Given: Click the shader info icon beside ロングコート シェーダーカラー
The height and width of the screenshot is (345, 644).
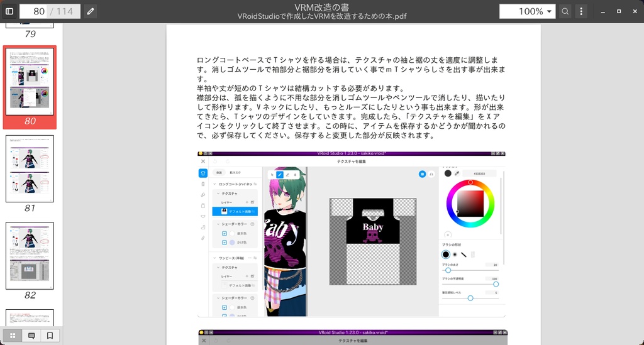Looking at the screenshot, I should coord(252,224).
